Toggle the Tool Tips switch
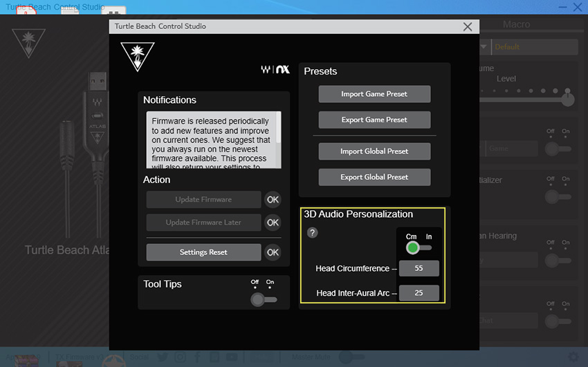This screenshot has height=367, width=588. (x=264, y=299)
